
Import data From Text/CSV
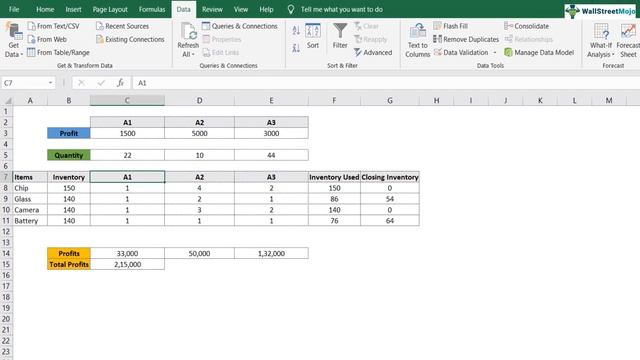coord(53,26)
